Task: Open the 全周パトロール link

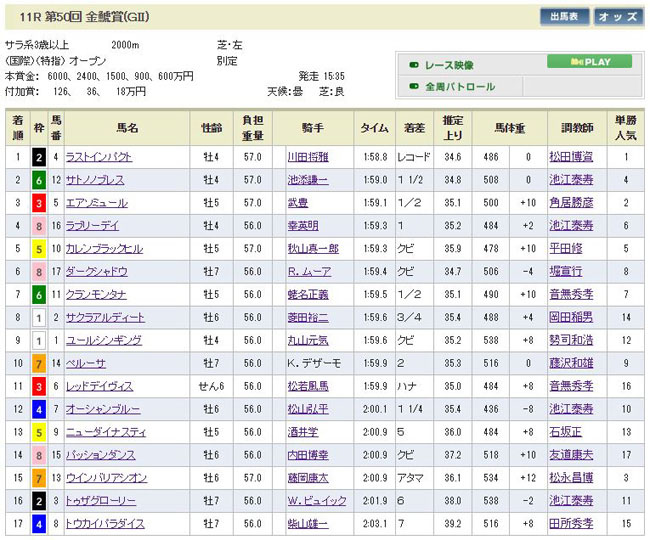Action: point(460,87)
